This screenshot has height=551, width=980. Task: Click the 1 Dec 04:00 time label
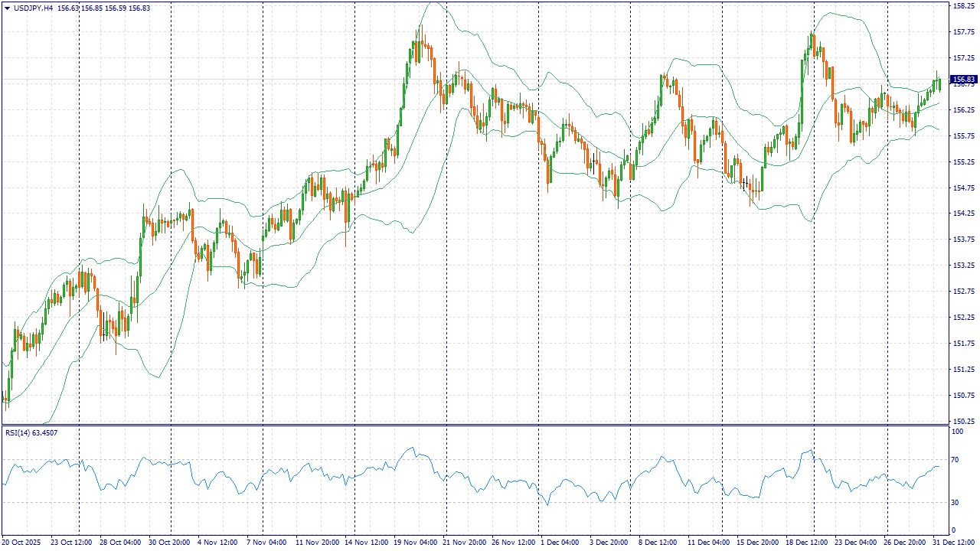[x=560, y=542]
